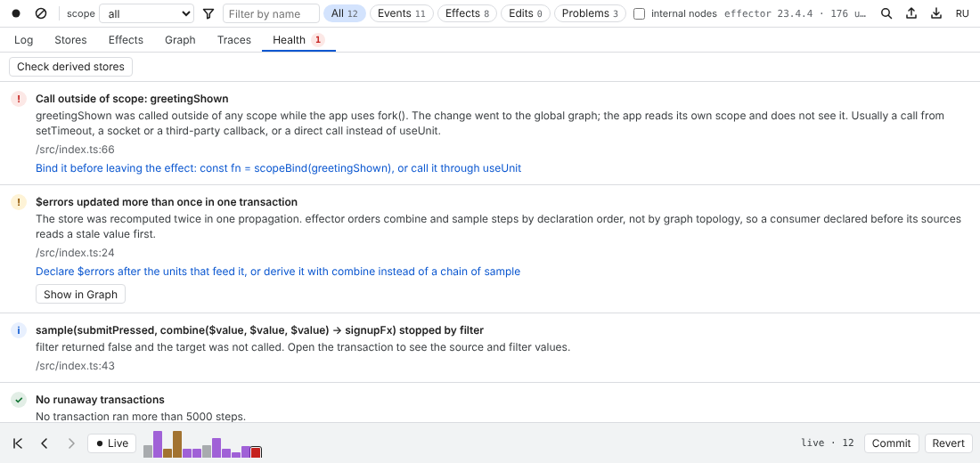Toggle the Events 11 filter chip

[401, 13]
